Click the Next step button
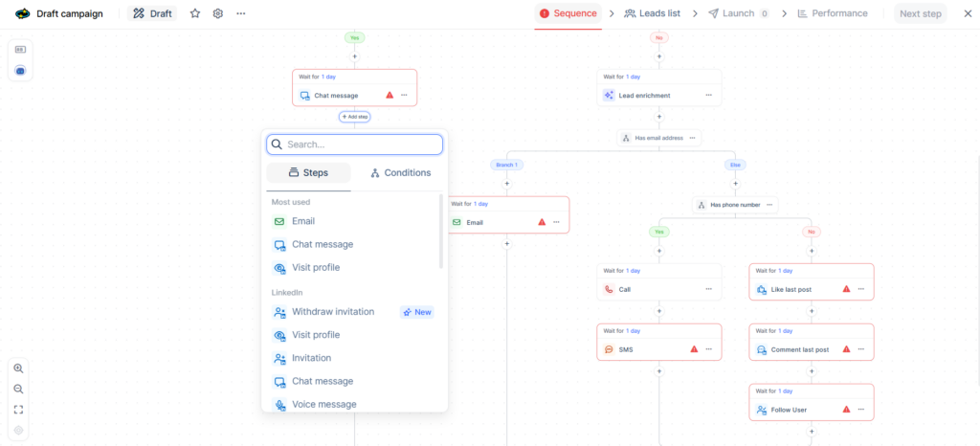This screenshot has width=980, height=446. [920, 13]
